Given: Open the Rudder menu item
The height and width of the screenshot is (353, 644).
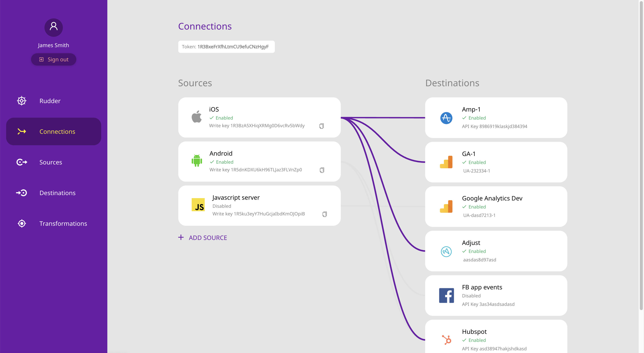Looking at the screenshot, I should point(50,101).
